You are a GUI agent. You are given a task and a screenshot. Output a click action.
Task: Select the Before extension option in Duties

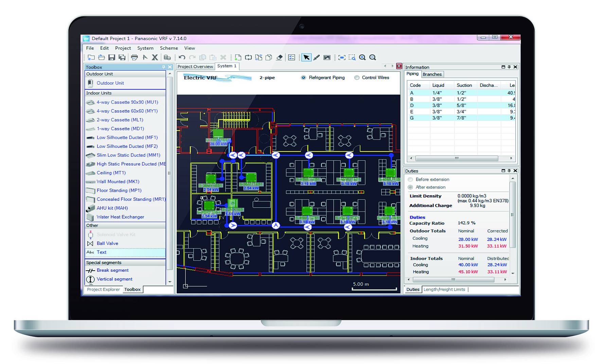pyautogui.click(x=410, y=179)
